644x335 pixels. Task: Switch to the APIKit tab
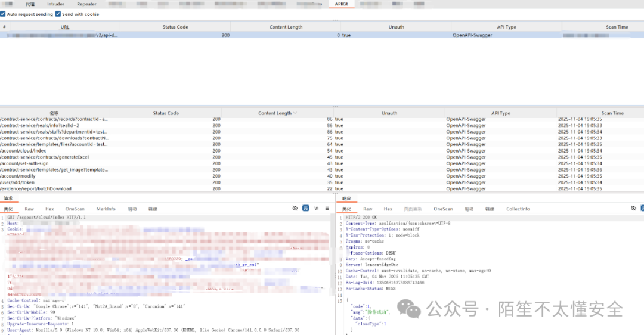click(x=341, y=4)
